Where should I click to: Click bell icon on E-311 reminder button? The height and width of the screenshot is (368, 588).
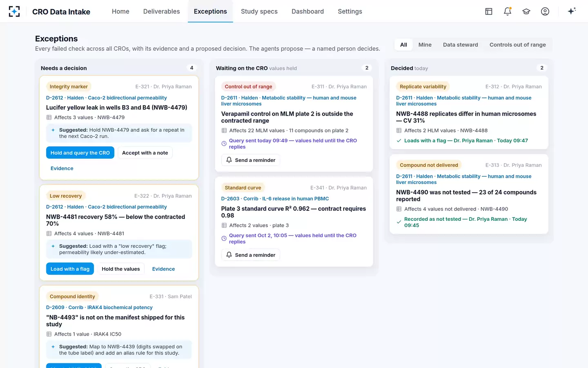click(x=229, y=160)
